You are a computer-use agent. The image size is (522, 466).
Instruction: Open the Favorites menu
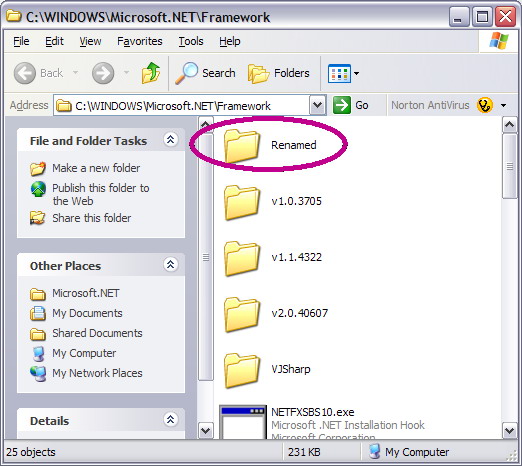tap(140, 41)
